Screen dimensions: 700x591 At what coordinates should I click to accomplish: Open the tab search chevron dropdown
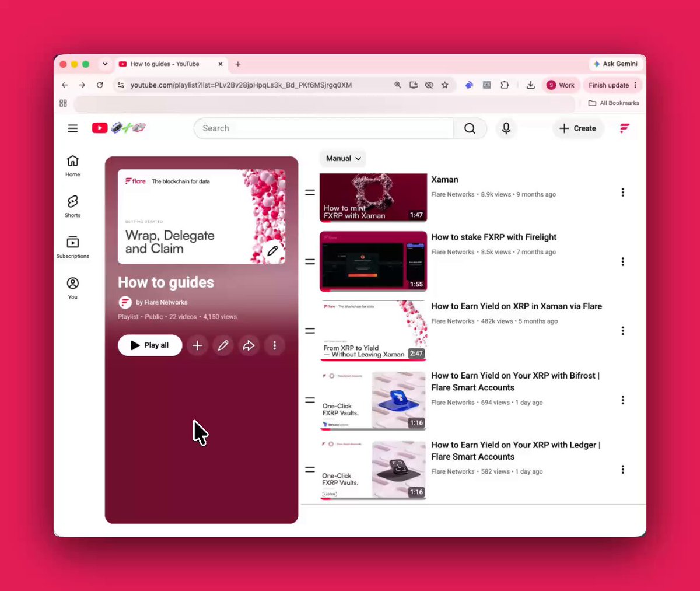tap(105, 64)
